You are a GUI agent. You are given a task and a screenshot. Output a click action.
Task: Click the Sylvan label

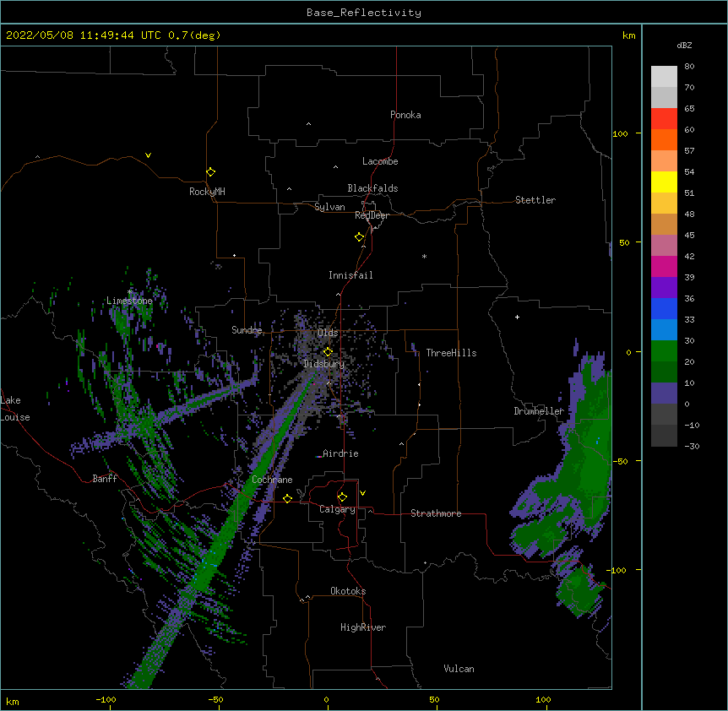click(x=329, y=207)
